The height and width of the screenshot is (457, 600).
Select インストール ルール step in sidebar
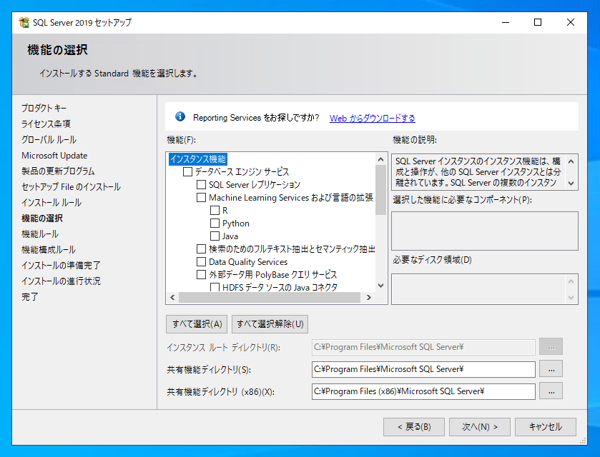coord(51,202)
